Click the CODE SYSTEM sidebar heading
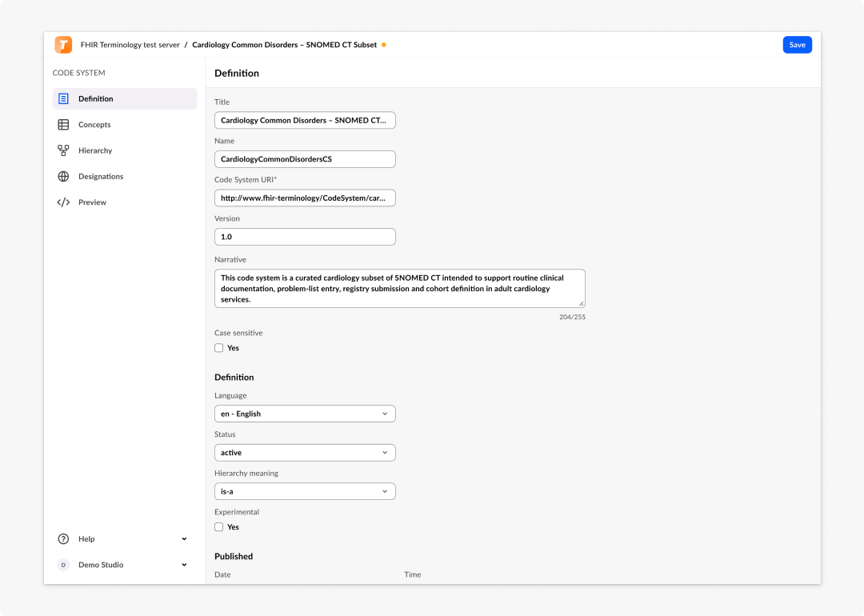864x616 pixels. pyautogui.click(x=78, y=73)
